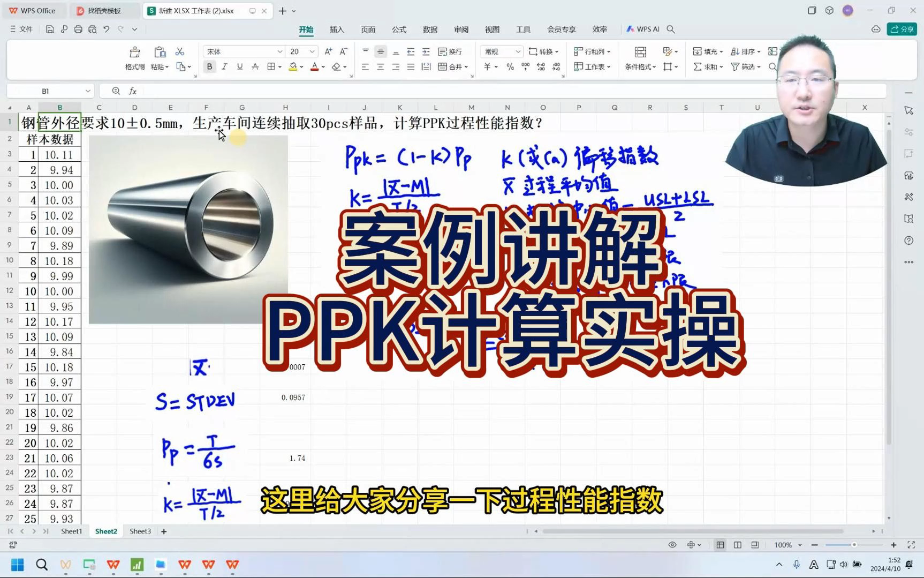This screenshot has width=924, height=578.
Task: Select the format painter (格式刷) tool
Action: coord(134,57)
